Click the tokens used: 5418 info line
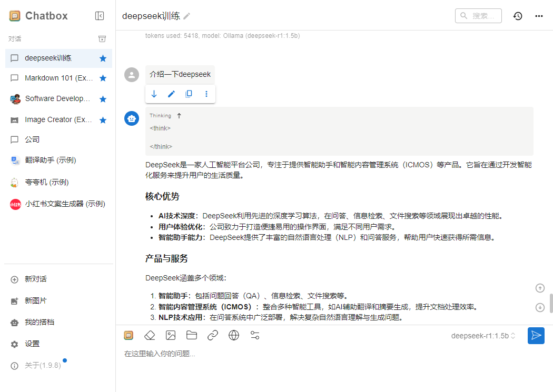The height and width of the screenshot is (392, 553). tap(223, 36)
